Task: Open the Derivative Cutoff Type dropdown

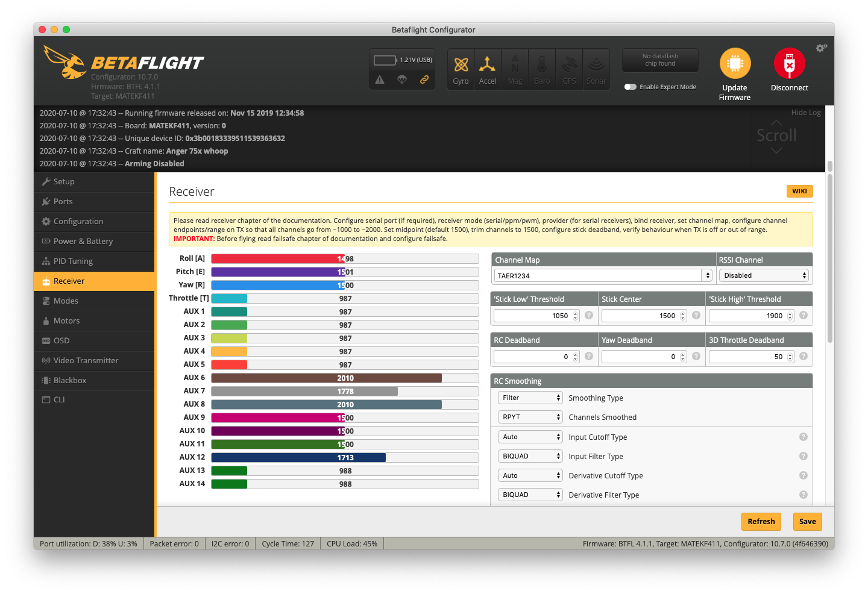Action: coord(530,475)
